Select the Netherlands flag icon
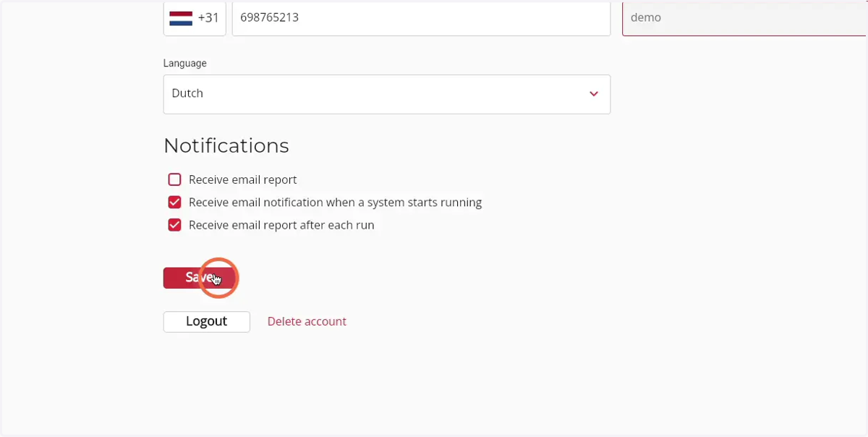The image size is (868, 437). tap(181, 18)
